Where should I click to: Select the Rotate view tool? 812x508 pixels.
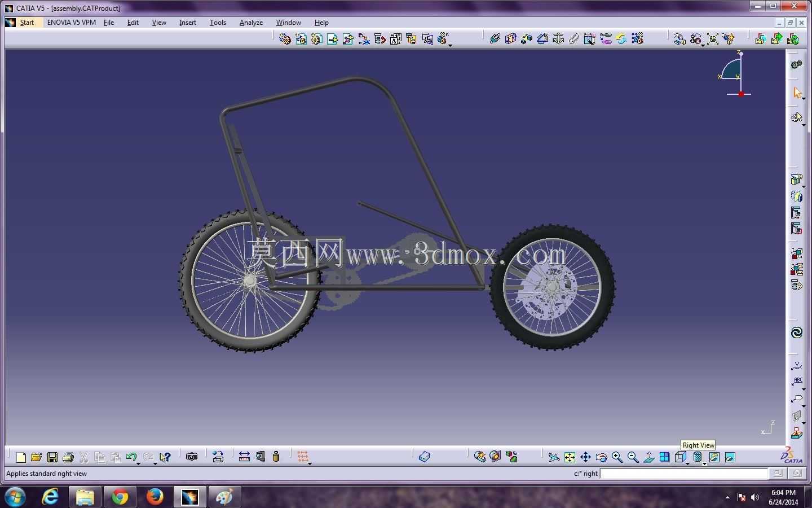tap(602, 457)
